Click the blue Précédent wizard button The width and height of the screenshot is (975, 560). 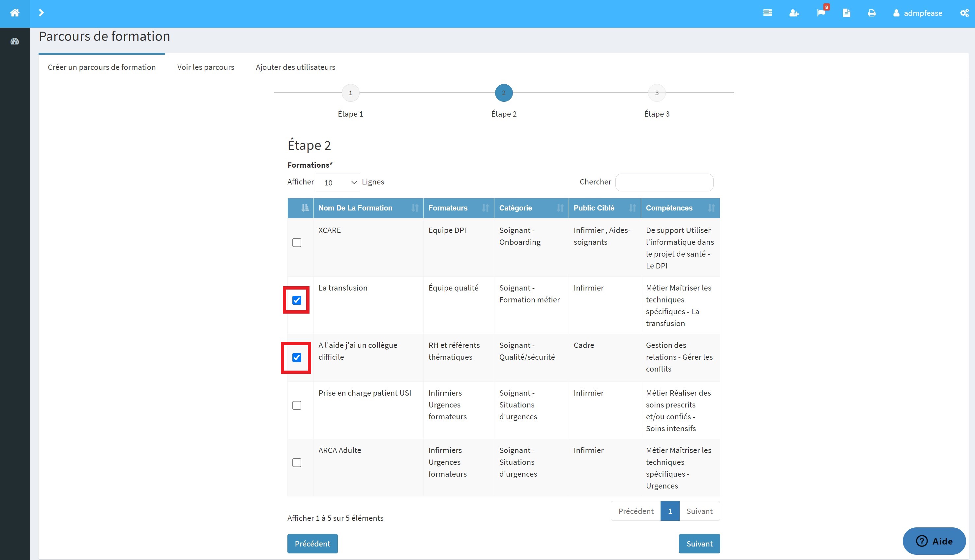[x=312, y=544]
